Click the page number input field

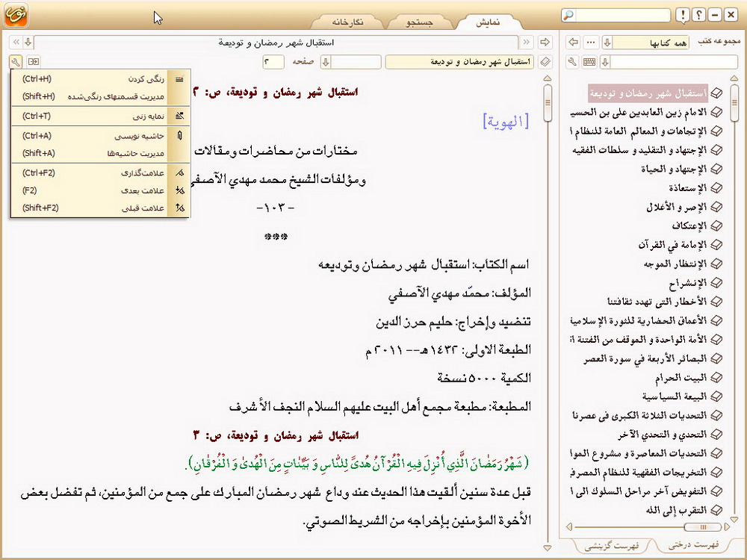273,62
